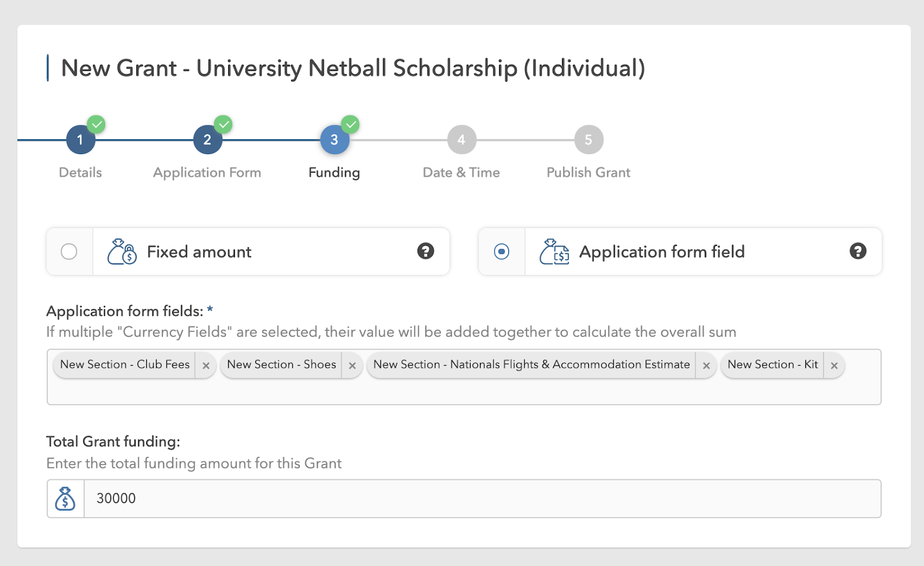924x566 pixels.
Task: Remove the Club Fees field tag
Action: coord(206,366)
